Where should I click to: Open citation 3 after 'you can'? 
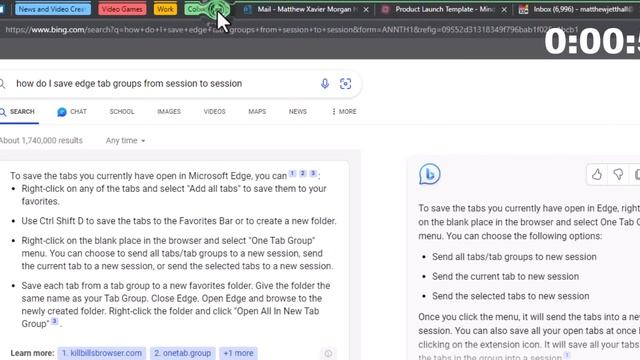pyautogui.click(x=313, y=173)
